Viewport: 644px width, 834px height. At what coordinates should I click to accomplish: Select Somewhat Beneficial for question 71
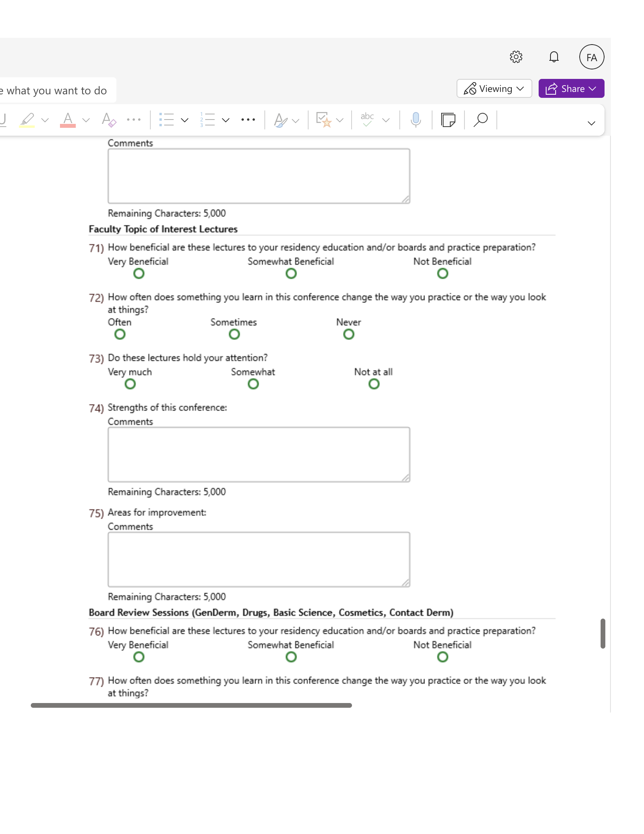(x=291, y=273)
